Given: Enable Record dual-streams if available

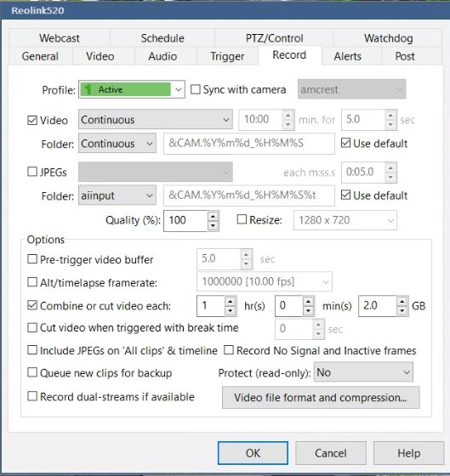Looking at the screenshot, I should 32,396.
